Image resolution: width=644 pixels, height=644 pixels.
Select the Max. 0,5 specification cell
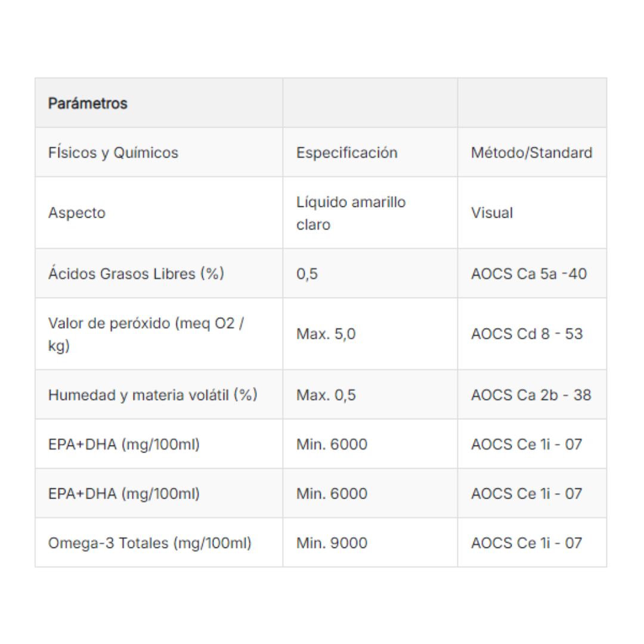pyautogui.click(x=326, y=395)
